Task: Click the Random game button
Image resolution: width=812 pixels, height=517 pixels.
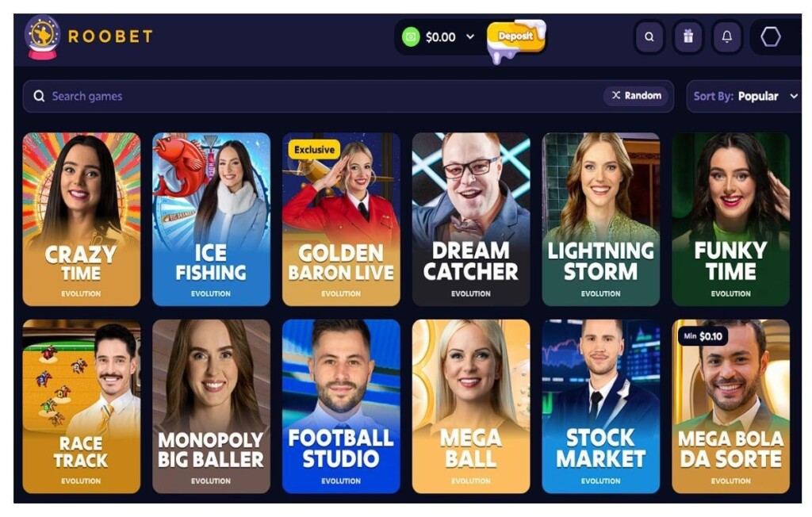Action: tap(636, 95)
